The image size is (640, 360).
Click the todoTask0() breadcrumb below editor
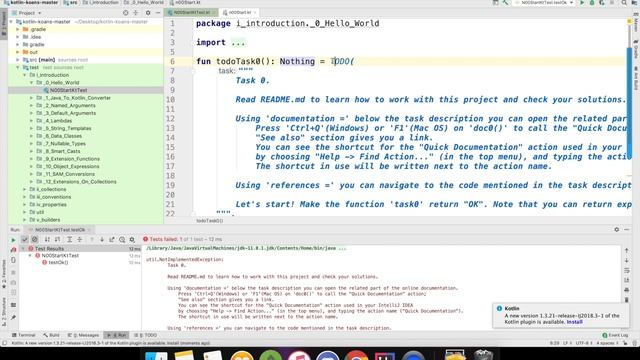coord(210,221)
